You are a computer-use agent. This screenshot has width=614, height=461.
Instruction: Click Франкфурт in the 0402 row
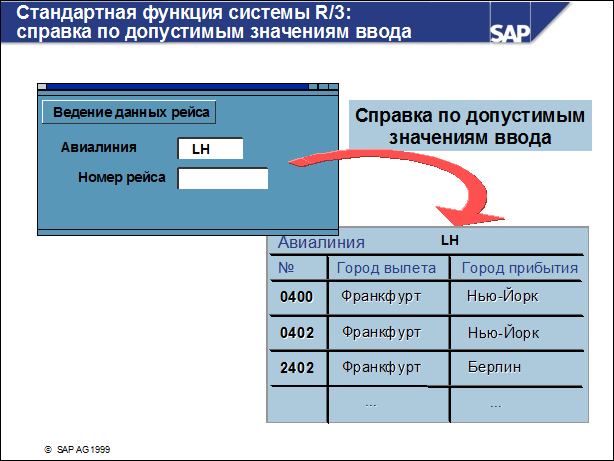click(x=381, y=332)
